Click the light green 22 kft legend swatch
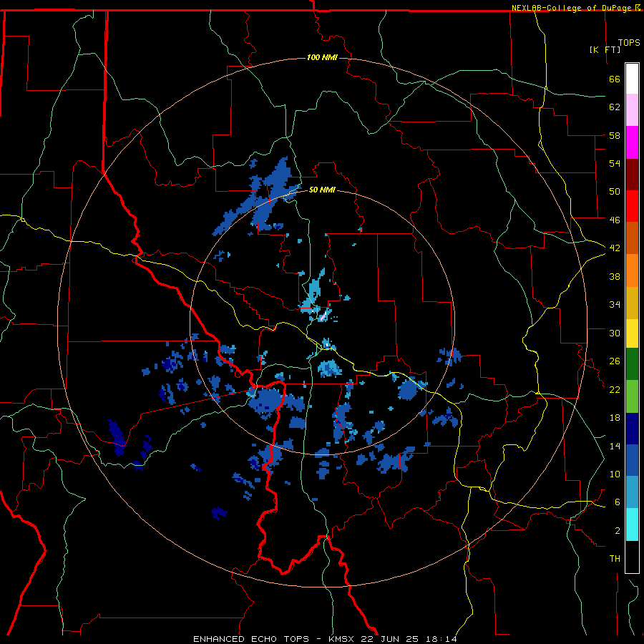The height and width of the screenshot is (644, 644). coord(632,396)
